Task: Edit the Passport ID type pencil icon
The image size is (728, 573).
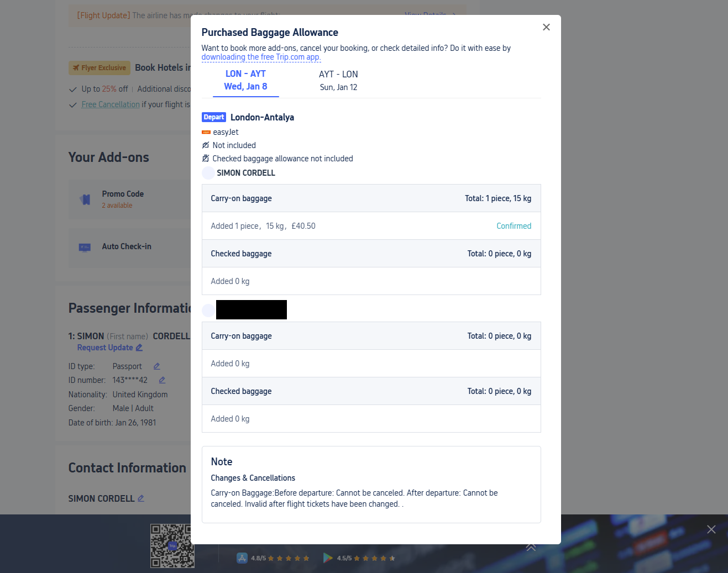Action: pyautogui.click(x=156, y=366)
